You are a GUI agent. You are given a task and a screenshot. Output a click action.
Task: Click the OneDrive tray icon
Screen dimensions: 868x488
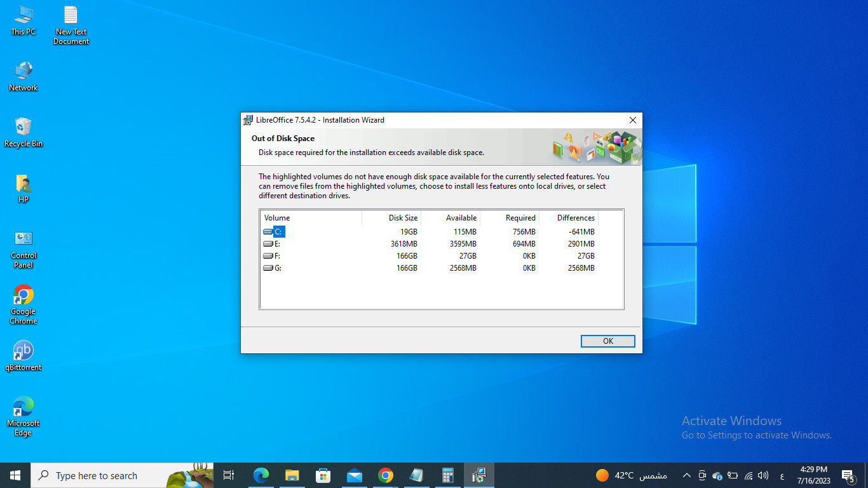[x=717, y=475]
